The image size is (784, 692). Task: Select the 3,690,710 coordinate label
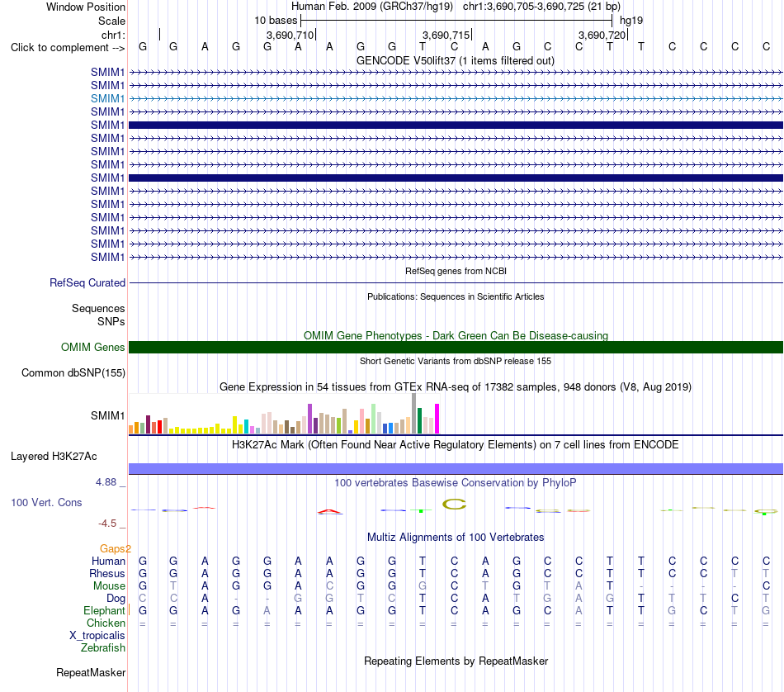coord(290,35)
